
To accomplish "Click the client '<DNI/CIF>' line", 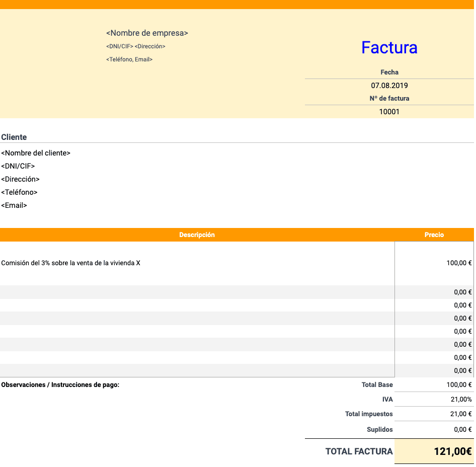I will click(18, 166).
